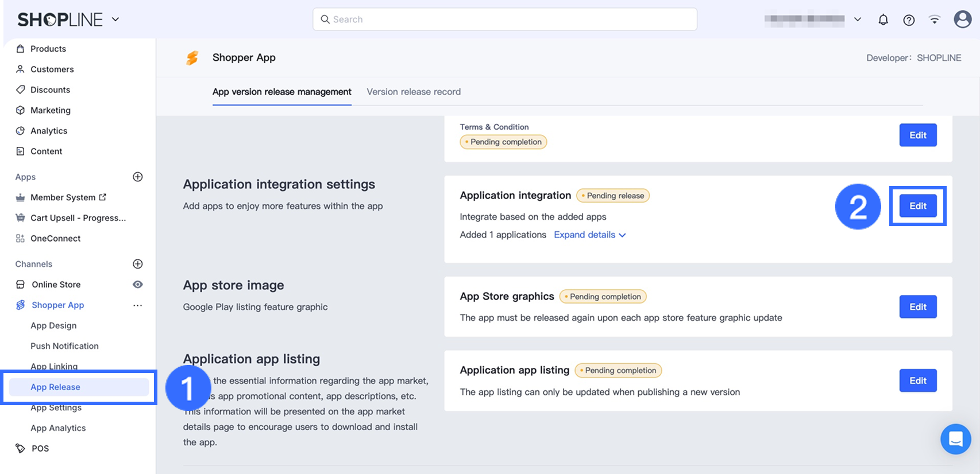Image resolution: width=980 pixels, height=474 pixels.
Task: Click into the Search field
Action: click(x=505, y=20)
